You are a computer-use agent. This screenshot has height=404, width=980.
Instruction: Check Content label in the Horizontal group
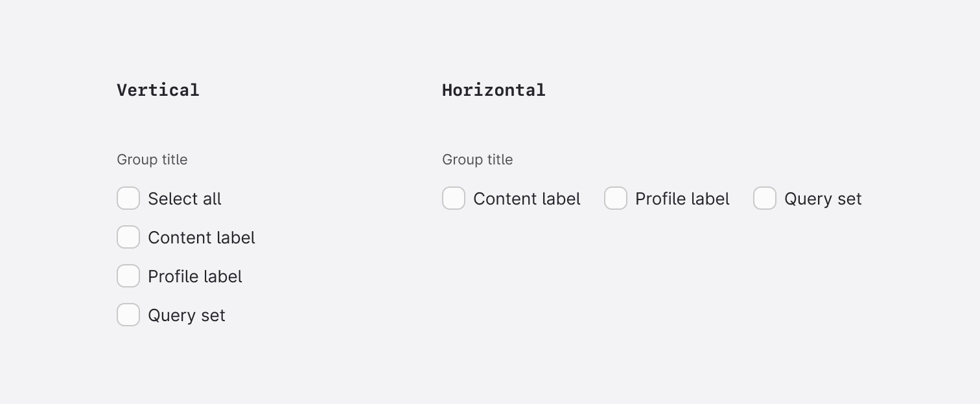[454, 198]
